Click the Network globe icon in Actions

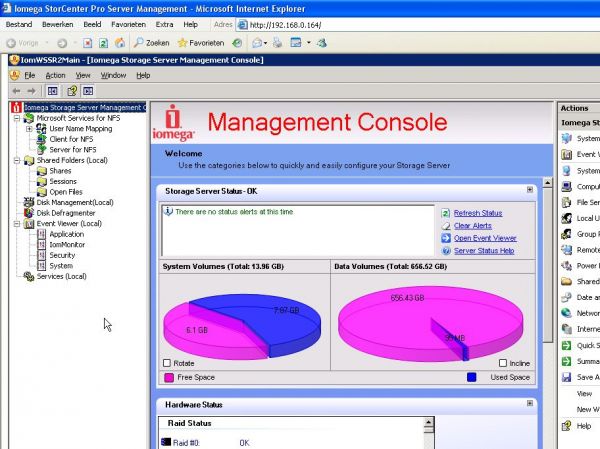[566, 313]
